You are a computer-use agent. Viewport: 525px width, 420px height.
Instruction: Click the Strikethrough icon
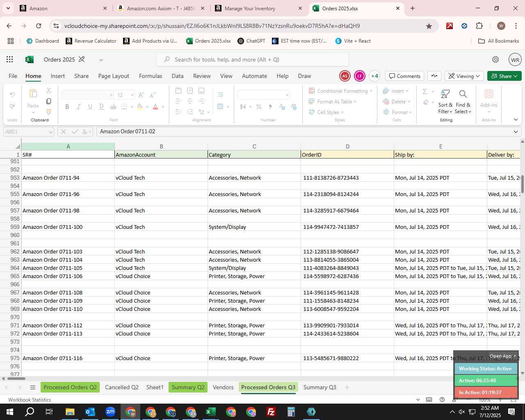point(113,107)
